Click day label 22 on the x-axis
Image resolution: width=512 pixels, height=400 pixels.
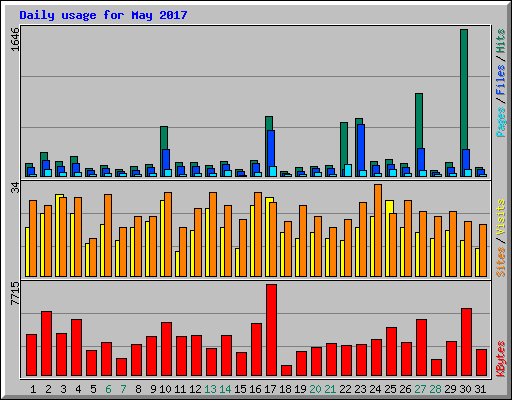[345, 389]
